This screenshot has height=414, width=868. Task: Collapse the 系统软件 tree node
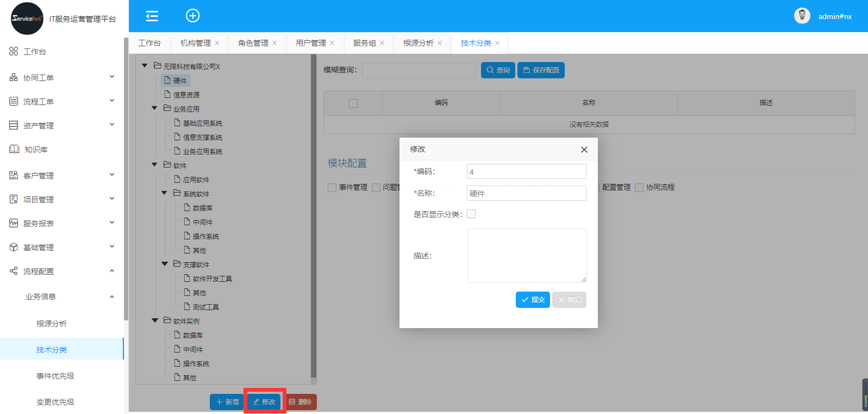[x=165, y=193]
